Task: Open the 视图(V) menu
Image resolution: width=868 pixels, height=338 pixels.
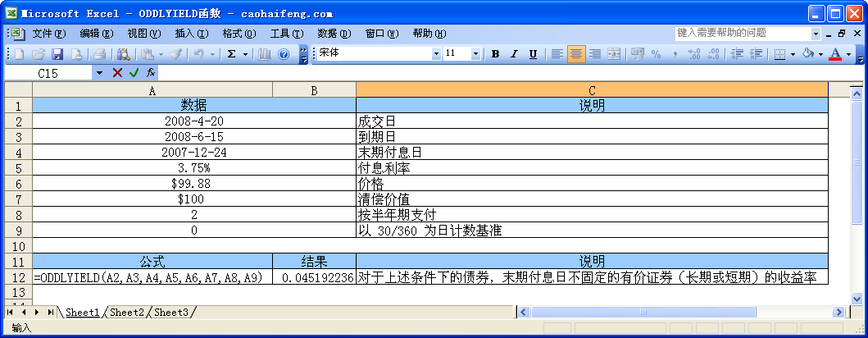Action: coord(144,34)
